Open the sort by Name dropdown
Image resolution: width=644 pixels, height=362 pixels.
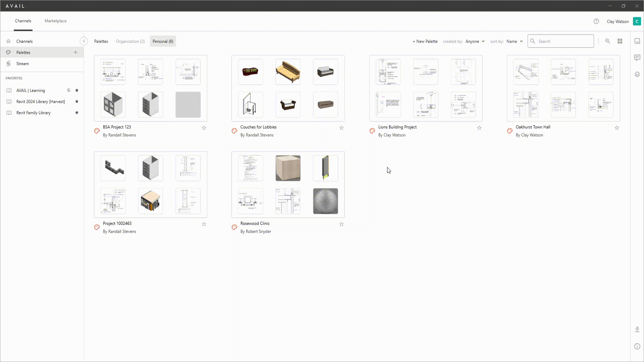(515, 41)
